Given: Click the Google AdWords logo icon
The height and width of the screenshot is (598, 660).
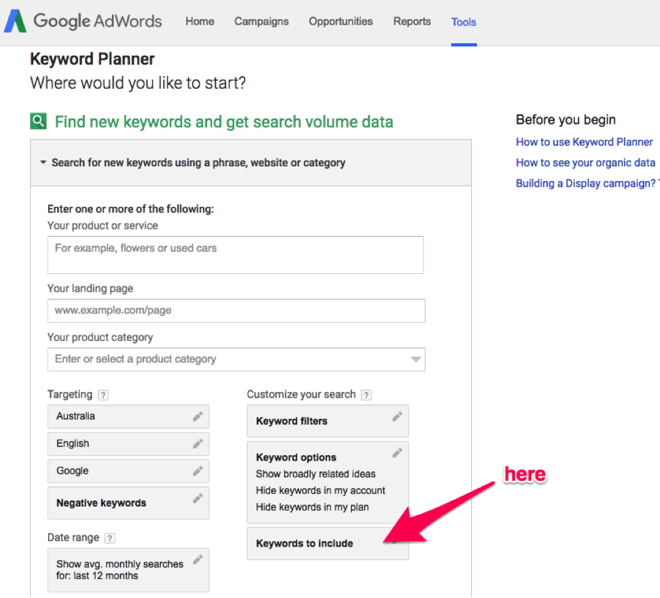Looking at the screenshot, I should tap(15, 21).
